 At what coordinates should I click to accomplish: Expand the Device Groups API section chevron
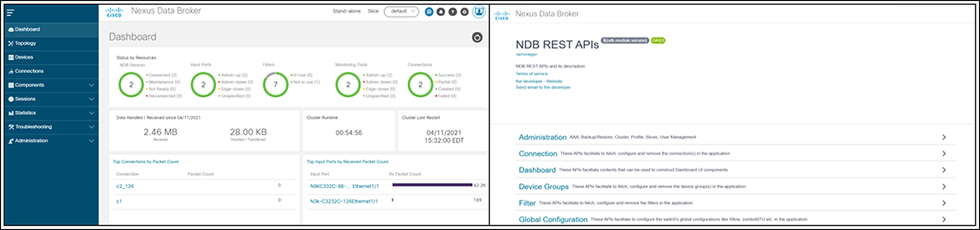coord(944,187)
